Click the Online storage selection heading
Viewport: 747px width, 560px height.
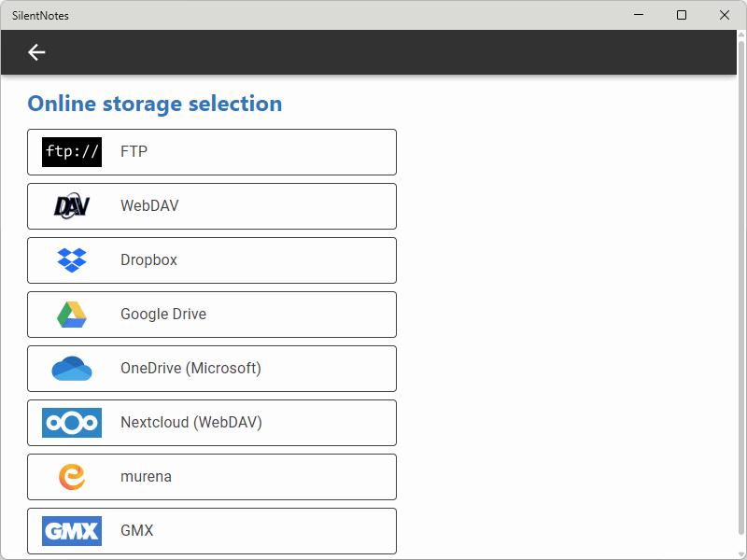point(155,104)
